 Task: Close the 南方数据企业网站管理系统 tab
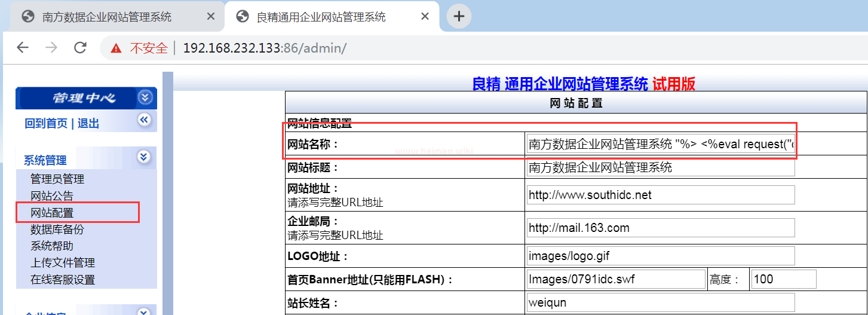coord(211,17)
